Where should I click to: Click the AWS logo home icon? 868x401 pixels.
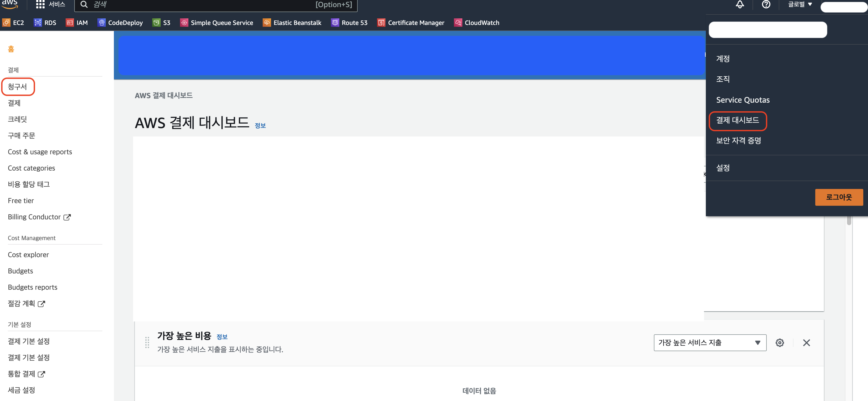[x=9, y=4]
